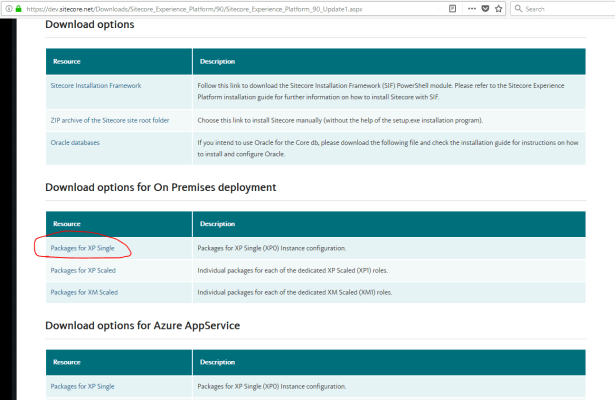Save page to Pocket icon

pyautogui.click(x=485, y=9)
